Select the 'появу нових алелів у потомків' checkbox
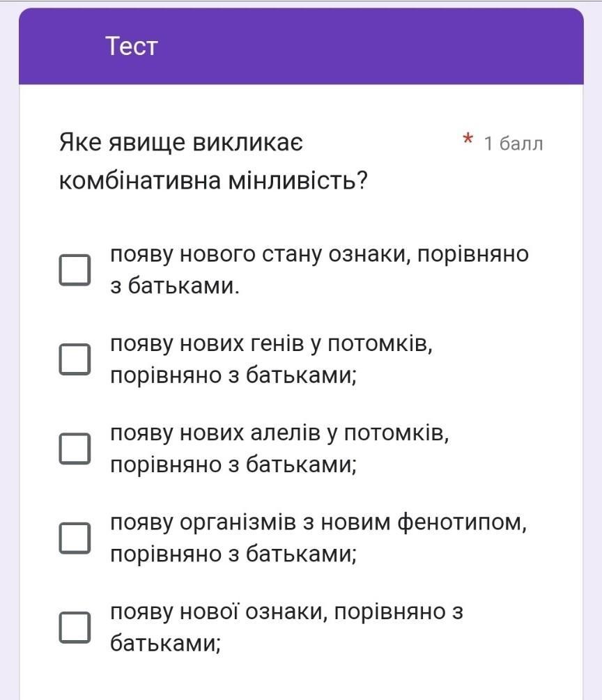 (75, 449)
